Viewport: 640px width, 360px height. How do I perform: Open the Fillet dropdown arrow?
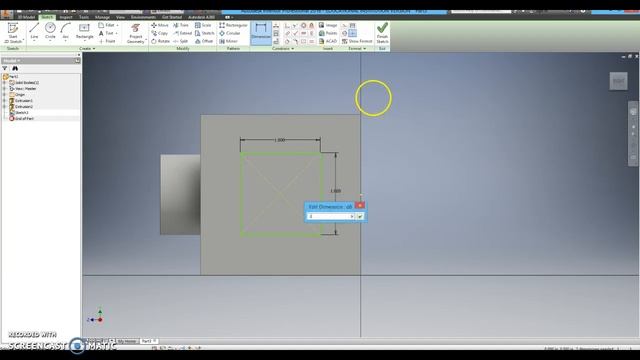point(118,25)
